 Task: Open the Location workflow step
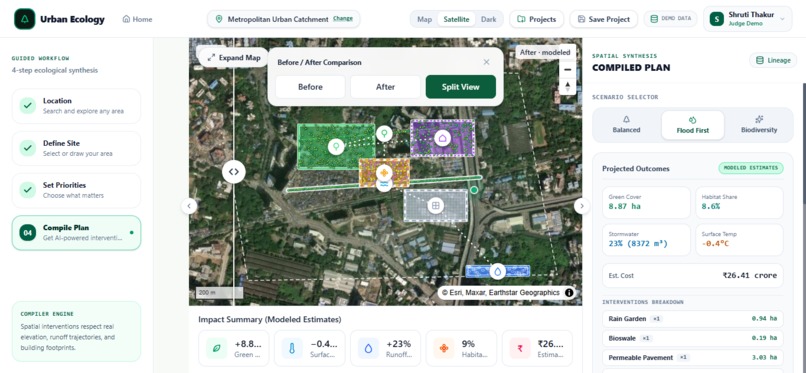(76, 106)
